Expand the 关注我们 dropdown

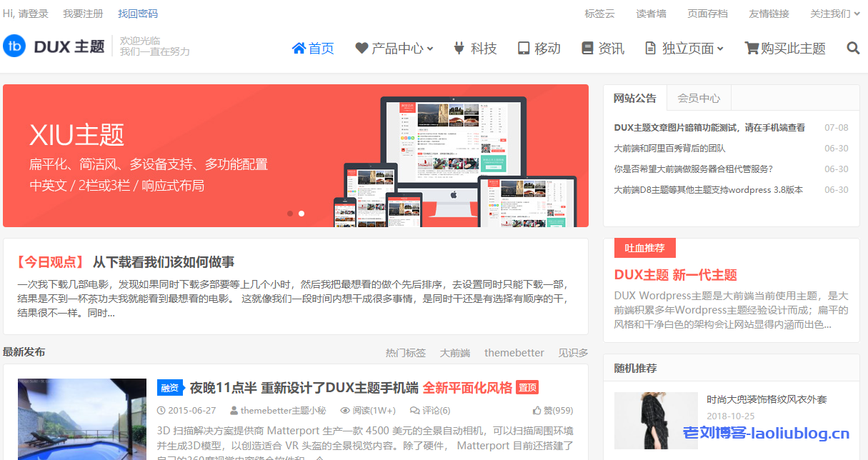829,13
